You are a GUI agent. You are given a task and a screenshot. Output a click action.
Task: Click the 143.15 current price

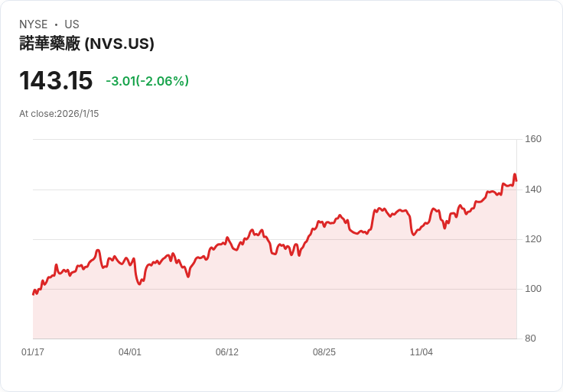[x=56, y=80]
